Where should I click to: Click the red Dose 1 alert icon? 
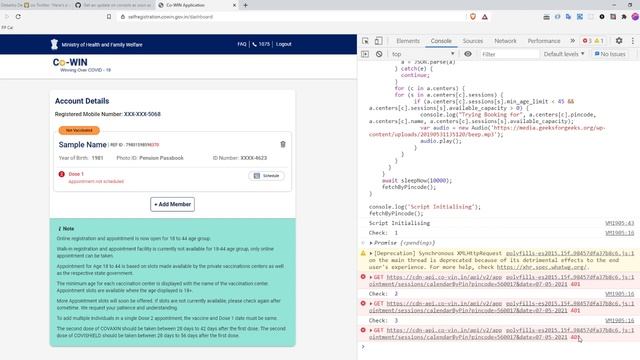coord(62,174)
